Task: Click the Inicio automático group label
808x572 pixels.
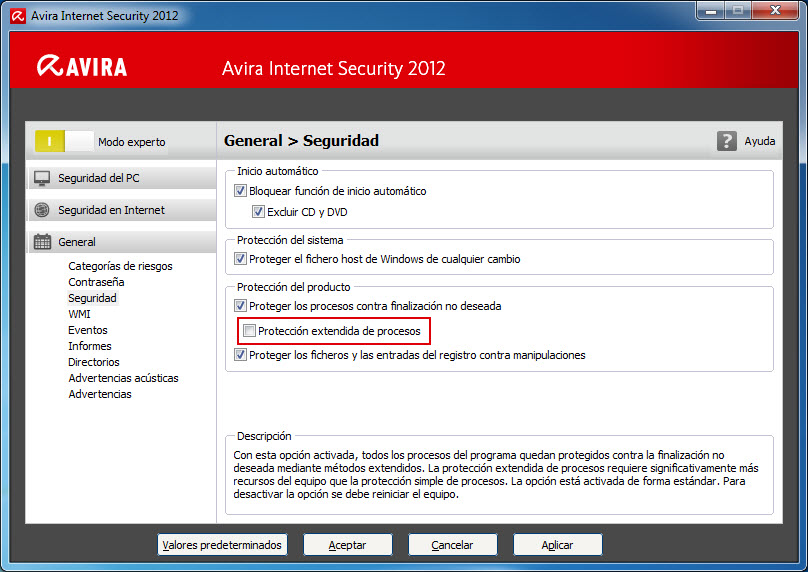Action: [278, 171]
